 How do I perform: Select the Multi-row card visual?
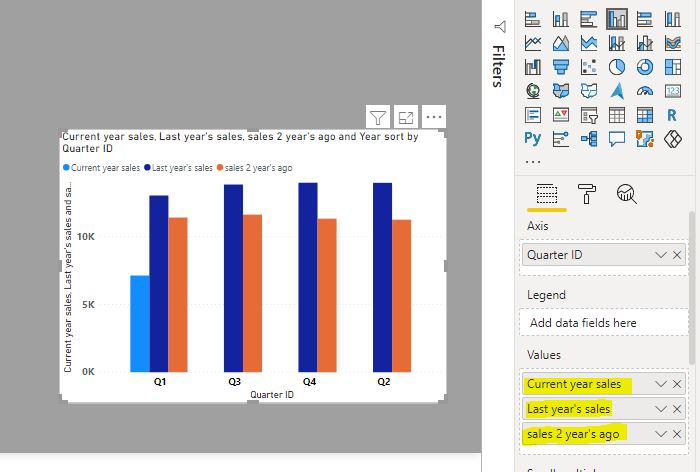(533, 115)
